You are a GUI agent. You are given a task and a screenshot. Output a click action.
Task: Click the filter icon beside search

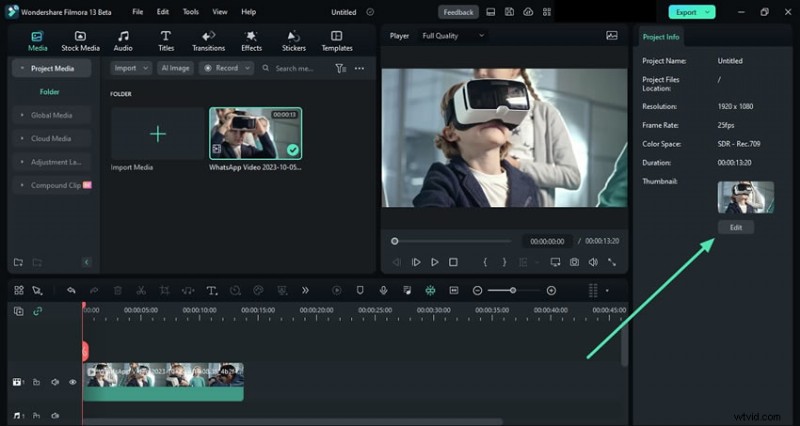click(340, 68)
